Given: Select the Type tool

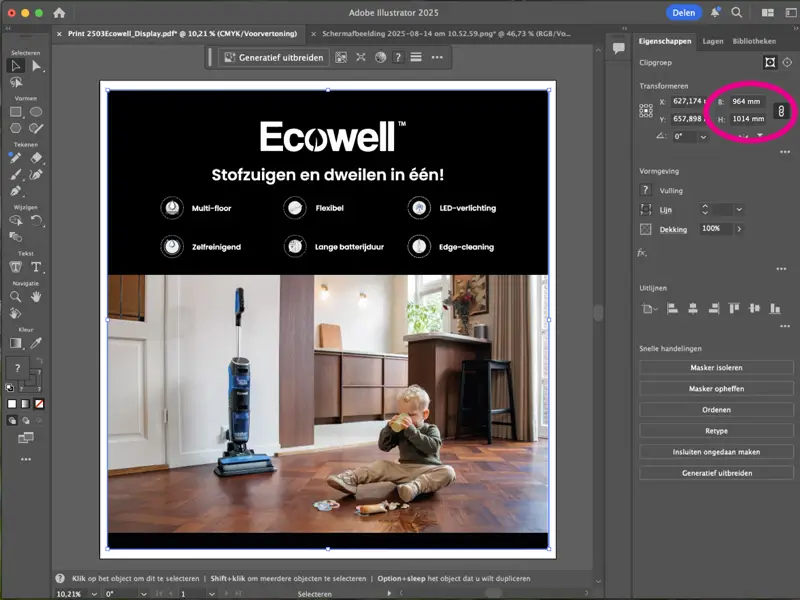Looking at the screenshot, I should [37, 267].
